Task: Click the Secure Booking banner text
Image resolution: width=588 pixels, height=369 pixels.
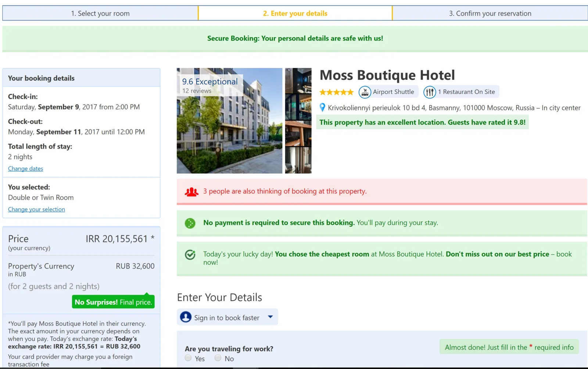Action: click(x=295, y=38)
